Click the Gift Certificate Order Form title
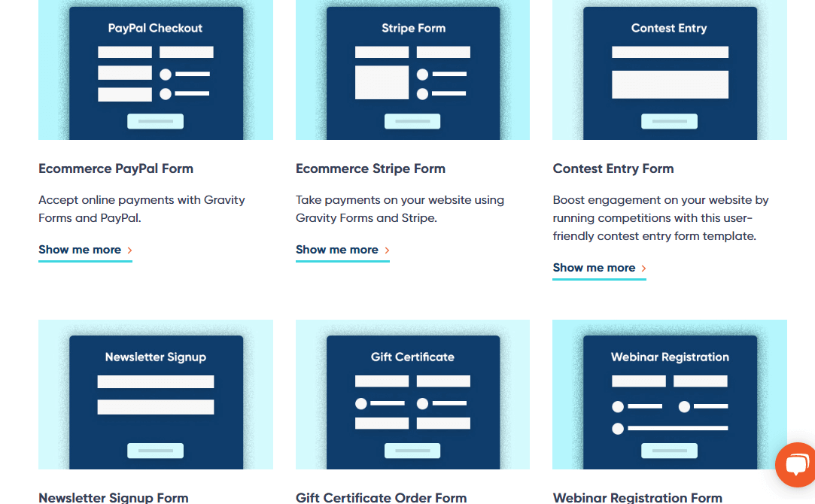 [x=381, y=497]
